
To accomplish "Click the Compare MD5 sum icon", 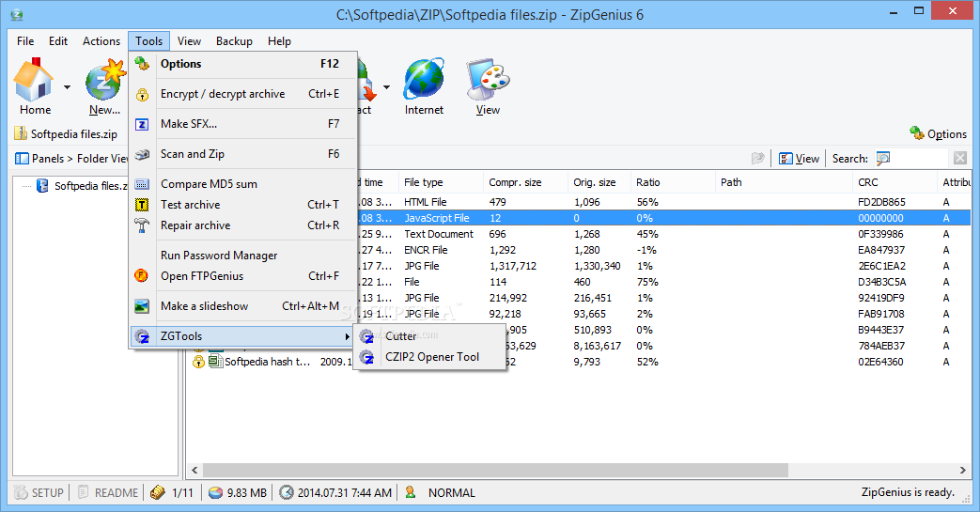I will pos(142,184).
